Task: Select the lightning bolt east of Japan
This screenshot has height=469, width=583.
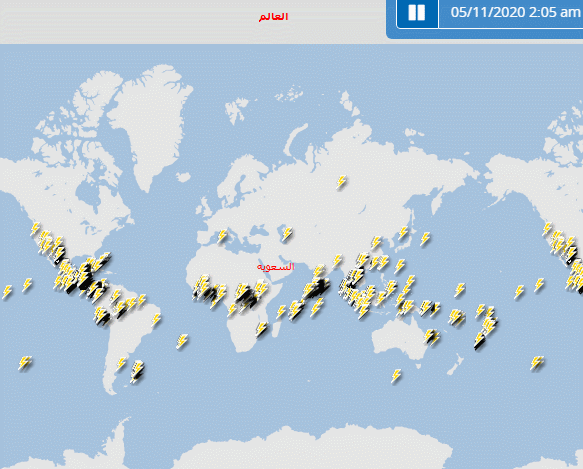Action: (x=425, y=239)
